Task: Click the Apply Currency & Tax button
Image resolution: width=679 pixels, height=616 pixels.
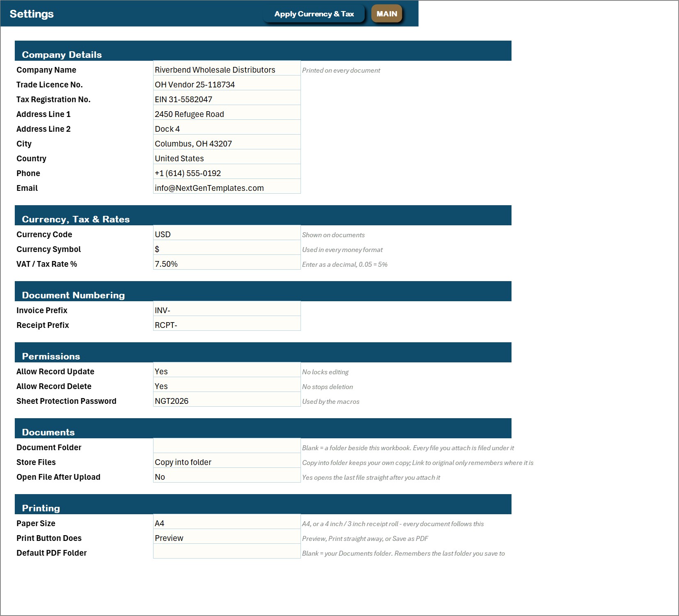Action: tap(314, 14)
